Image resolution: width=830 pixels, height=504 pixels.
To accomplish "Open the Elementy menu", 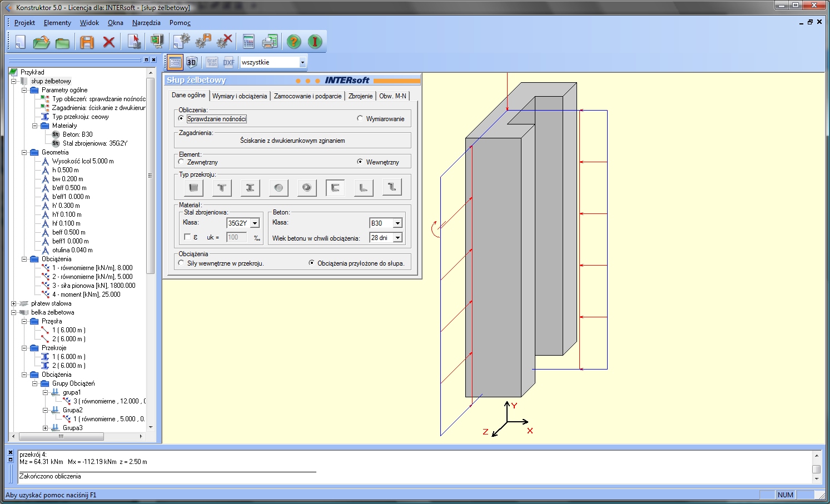I will [x=57, y=23].
